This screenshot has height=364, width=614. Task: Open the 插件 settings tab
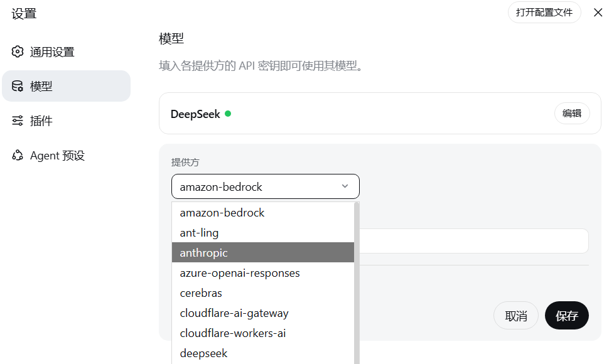[x=66, y=120]
